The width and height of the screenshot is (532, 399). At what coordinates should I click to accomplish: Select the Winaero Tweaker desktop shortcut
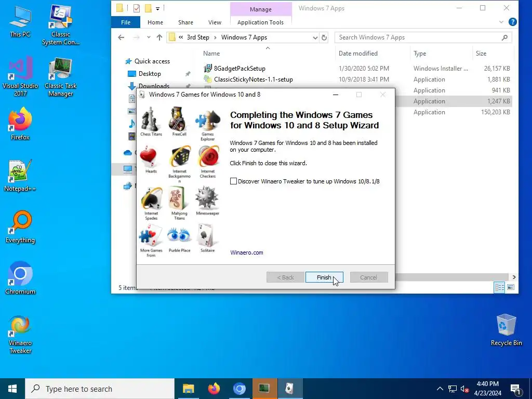pos(20,335)
